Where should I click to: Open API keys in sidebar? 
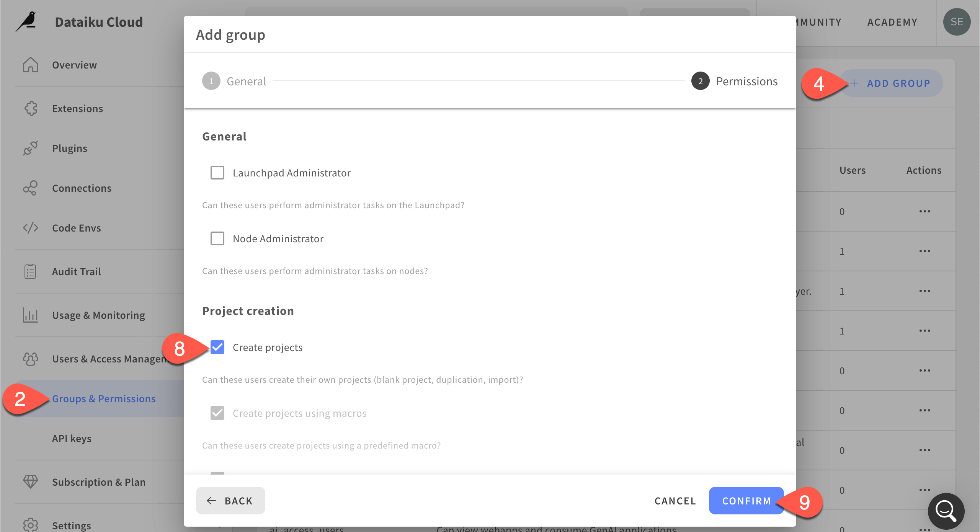72,438
